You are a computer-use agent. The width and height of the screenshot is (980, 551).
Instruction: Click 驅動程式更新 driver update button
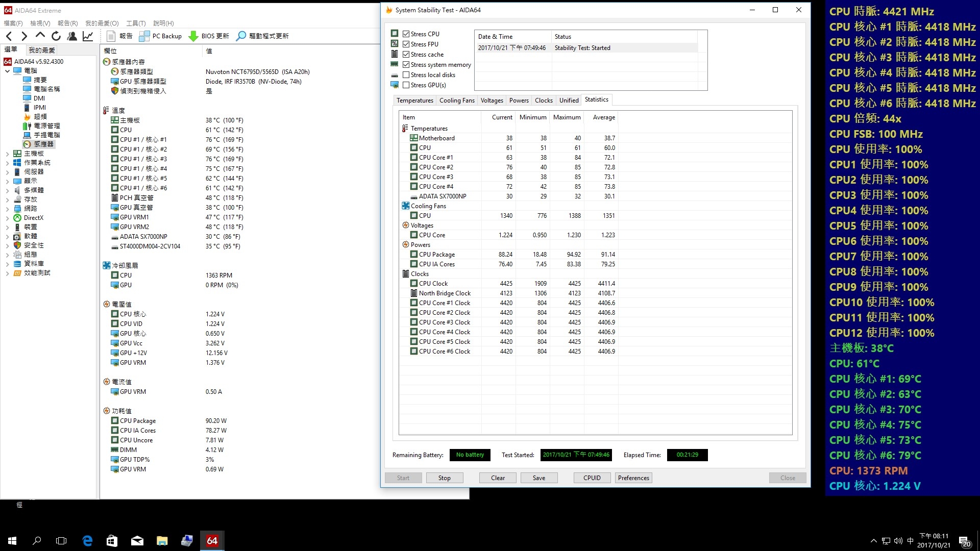click(263, 36)
